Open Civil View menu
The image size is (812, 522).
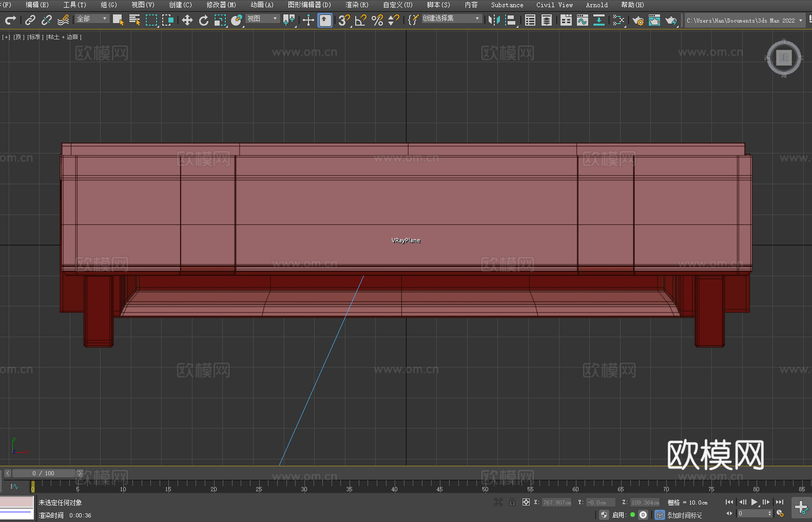pyautogui.click(x=554, y=5)
